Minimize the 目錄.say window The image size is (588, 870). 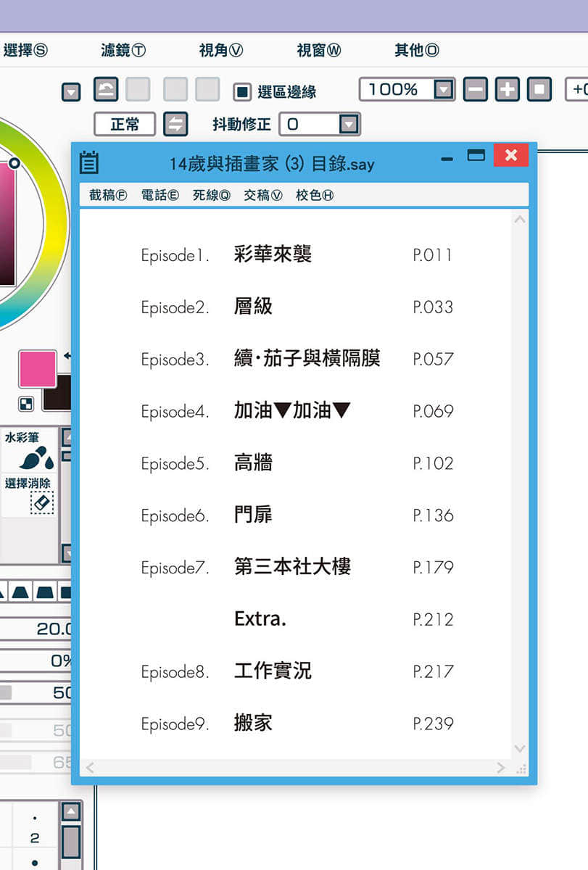447,158
